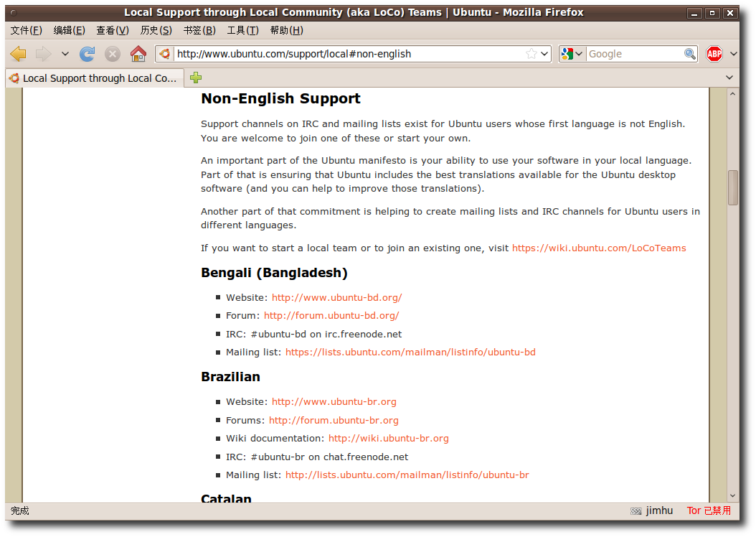The height and width of the screenshot is (537, 756).
Task: Open the list all tabs dropdown
Action: [x=729, y=78]
